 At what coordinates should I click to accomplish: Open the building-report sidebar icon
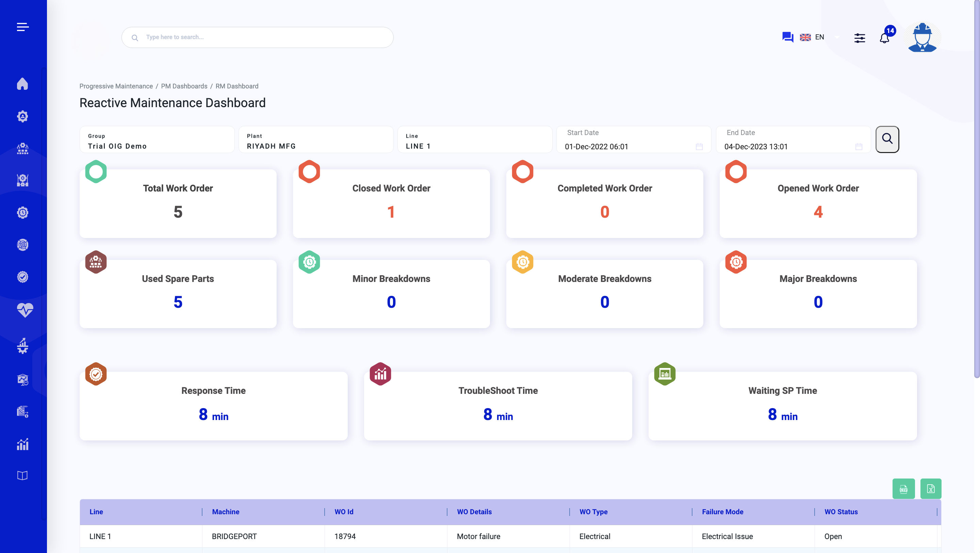click(x=22, y=412)
